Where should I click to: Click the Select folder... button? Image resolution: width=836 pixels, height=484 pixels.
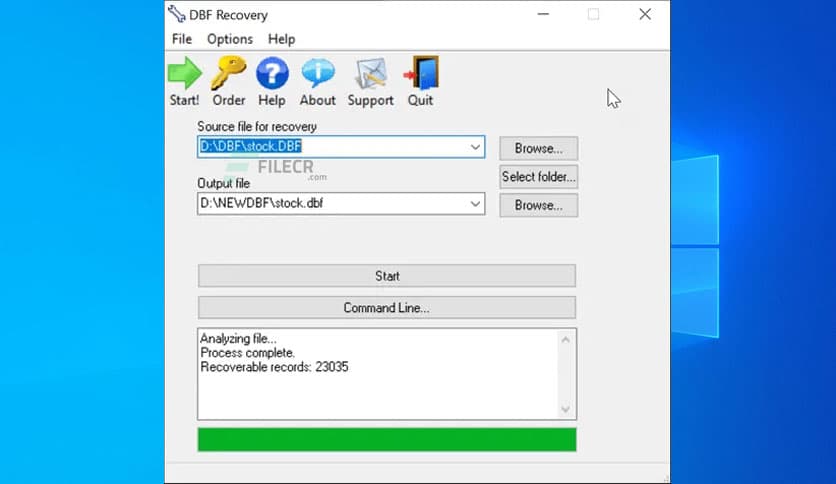pyautogui.click(x=538, y=176)
